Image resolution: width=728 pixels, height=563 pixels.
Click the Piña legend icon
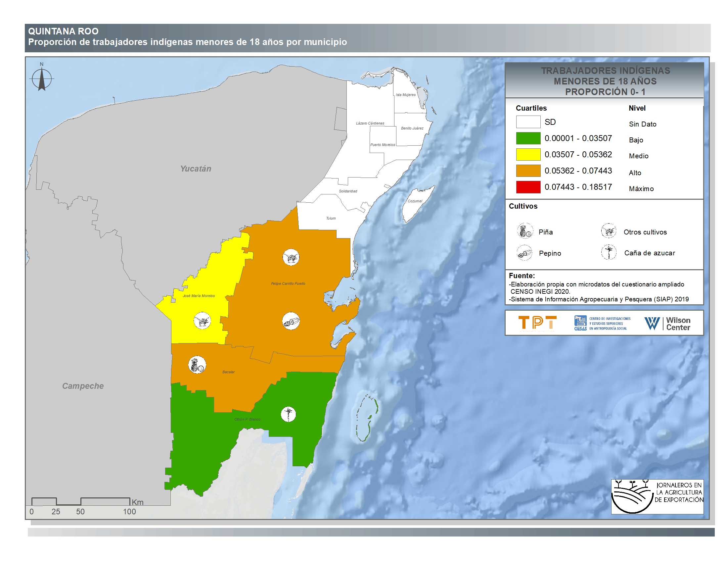point(525,231)
